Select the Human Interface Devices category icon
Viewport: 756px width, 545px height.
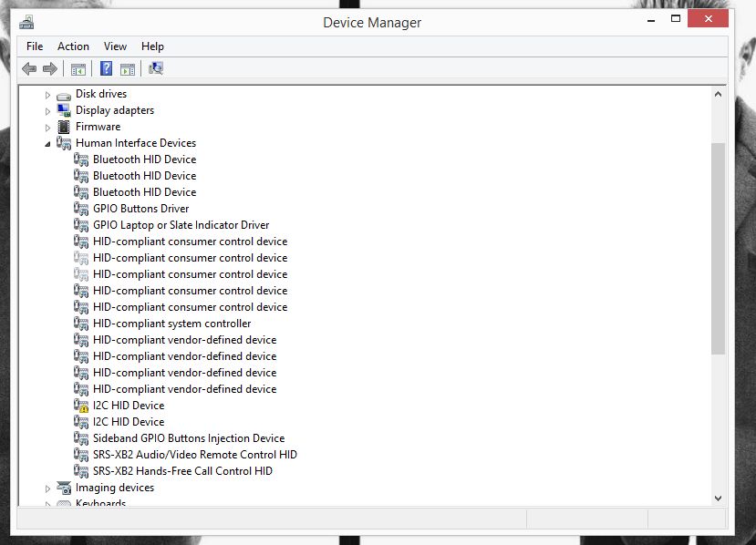pos(64,143)
